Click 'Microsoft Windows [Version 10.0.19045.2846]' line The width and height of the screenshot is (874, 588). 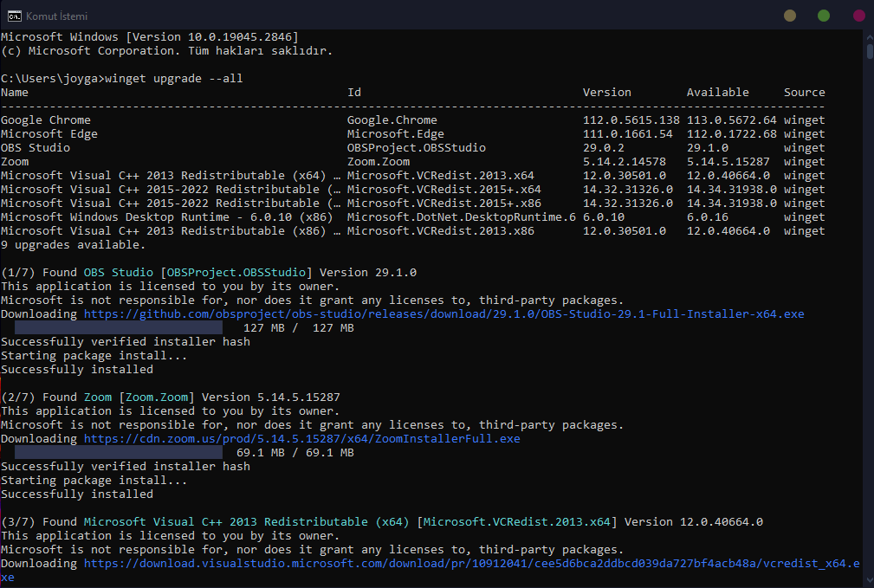(149, 36)
